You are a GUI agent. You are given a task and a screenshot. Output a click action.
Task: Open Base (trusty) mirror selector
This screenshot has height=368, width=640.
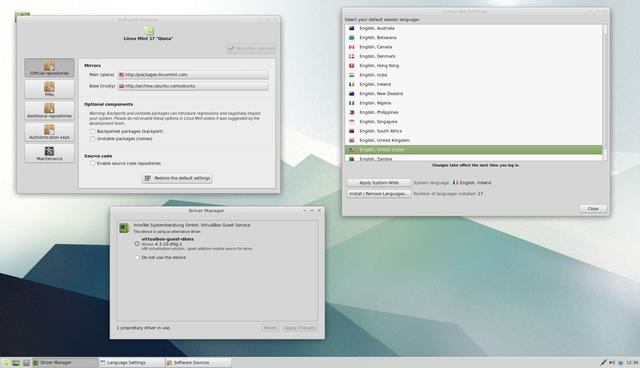[193, 86]
